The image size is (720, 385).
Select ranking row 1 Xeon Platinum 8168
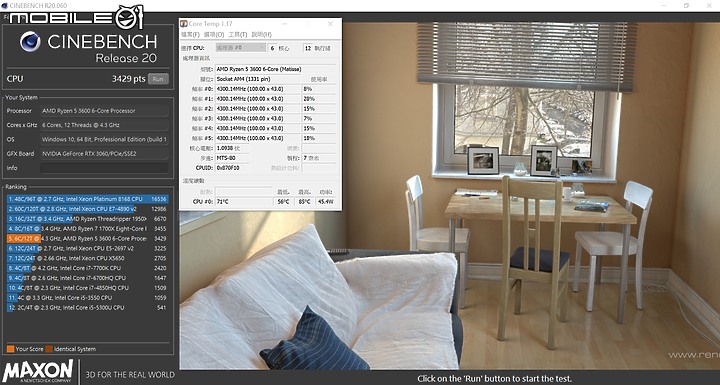tap(87, 199)
